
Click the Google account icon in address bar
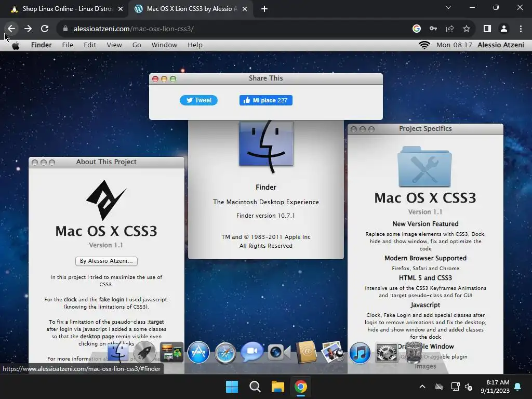coord(417,29)
